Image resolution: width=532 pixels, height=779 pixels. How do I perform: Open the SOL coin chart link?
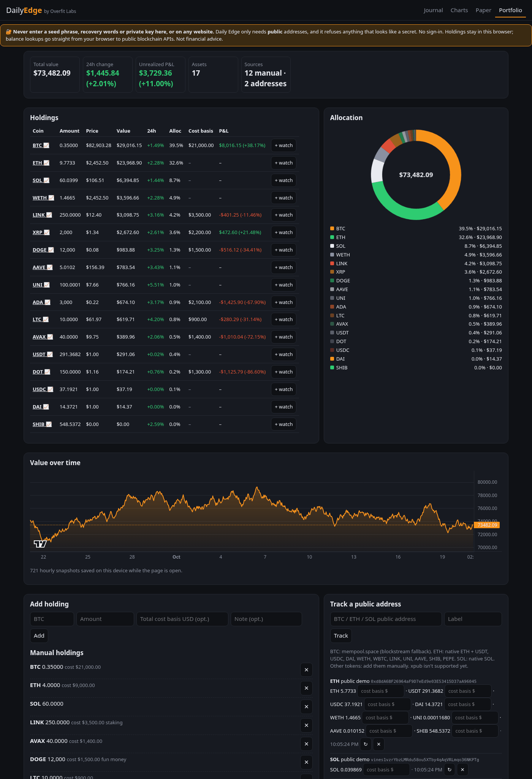pos(41,180)
